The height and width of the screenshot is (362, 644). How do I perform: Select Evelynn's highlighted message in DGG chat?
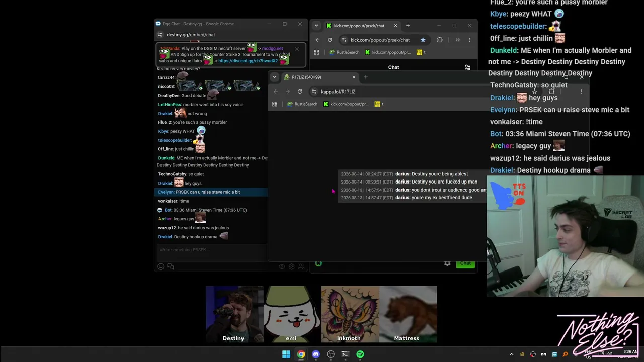212,192
